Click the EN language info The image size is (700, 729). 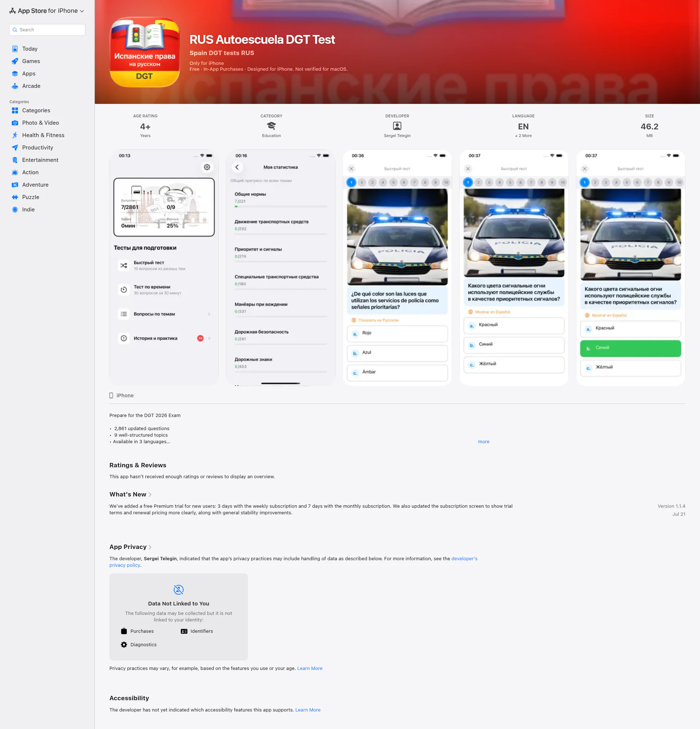coord(523,126)
